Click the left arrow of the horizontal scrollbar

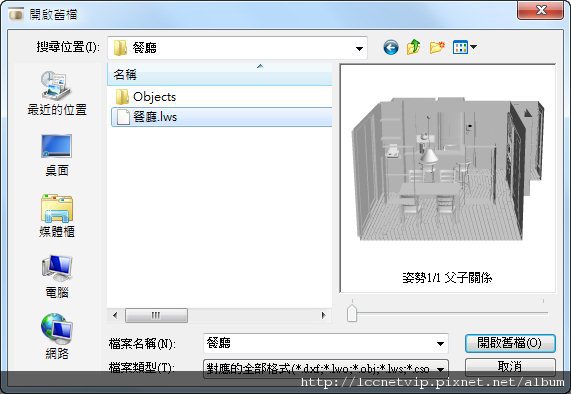pyautogui.click(x=115, y=315)
